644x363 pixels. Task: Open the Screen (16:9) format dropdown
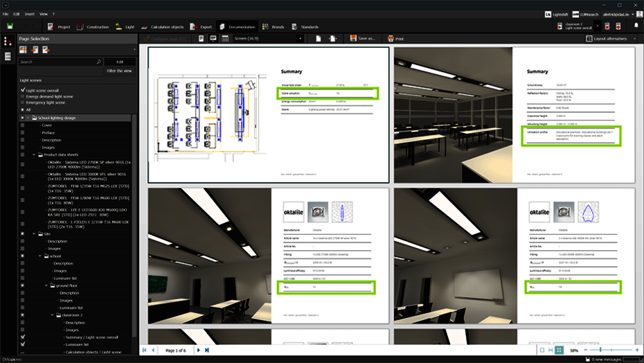(x=267, y=39)
